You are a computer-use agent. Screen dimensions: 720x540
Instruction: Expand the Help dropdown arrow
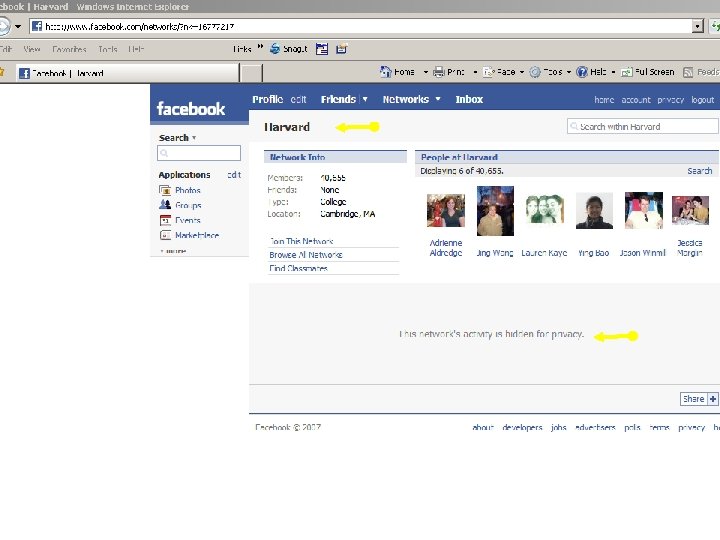point(613,72)
